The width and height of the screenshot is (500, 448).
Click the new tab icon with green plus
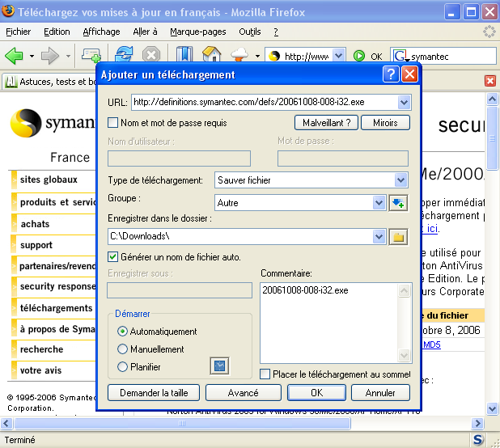point(91,55)
